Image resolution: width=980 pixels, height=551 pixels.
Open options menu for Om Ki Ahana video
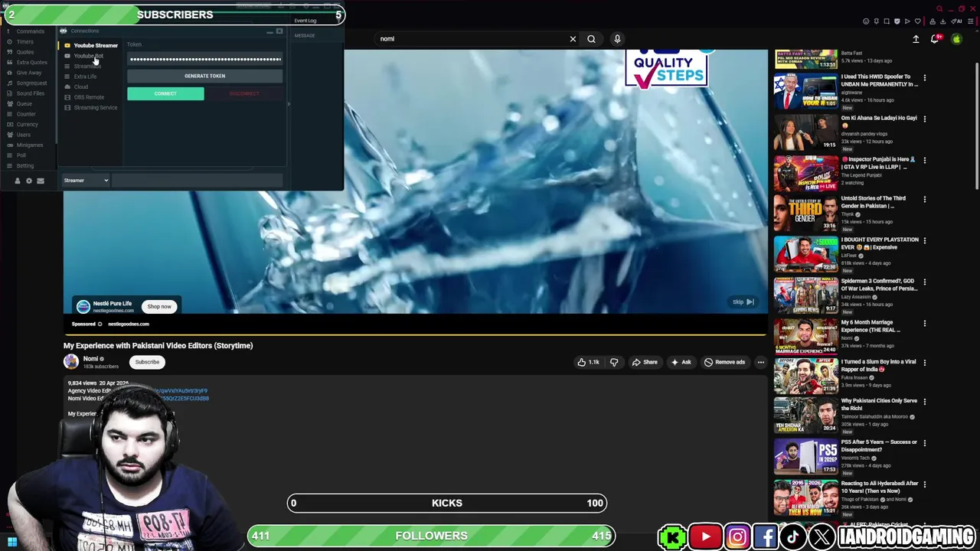[x=924, y=119]
